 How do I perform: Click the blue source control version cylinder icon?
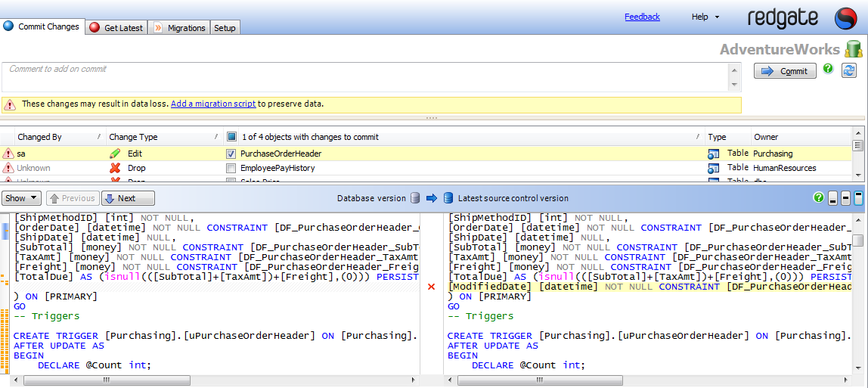448,198
